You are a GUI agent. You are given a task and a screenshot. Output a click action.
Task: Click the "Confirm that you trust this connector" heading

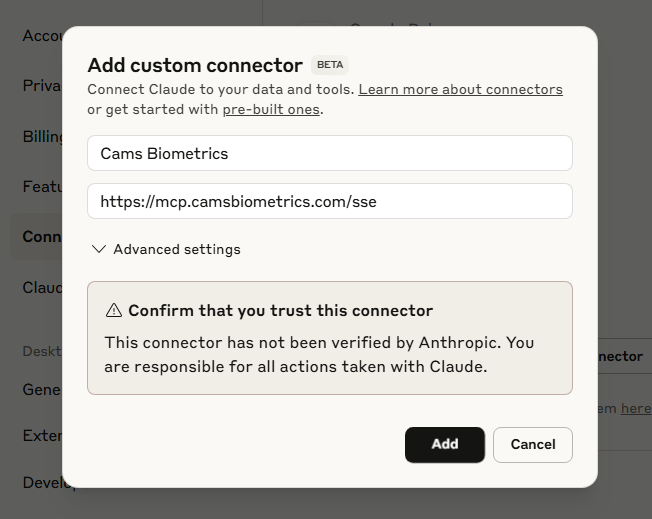281,311
